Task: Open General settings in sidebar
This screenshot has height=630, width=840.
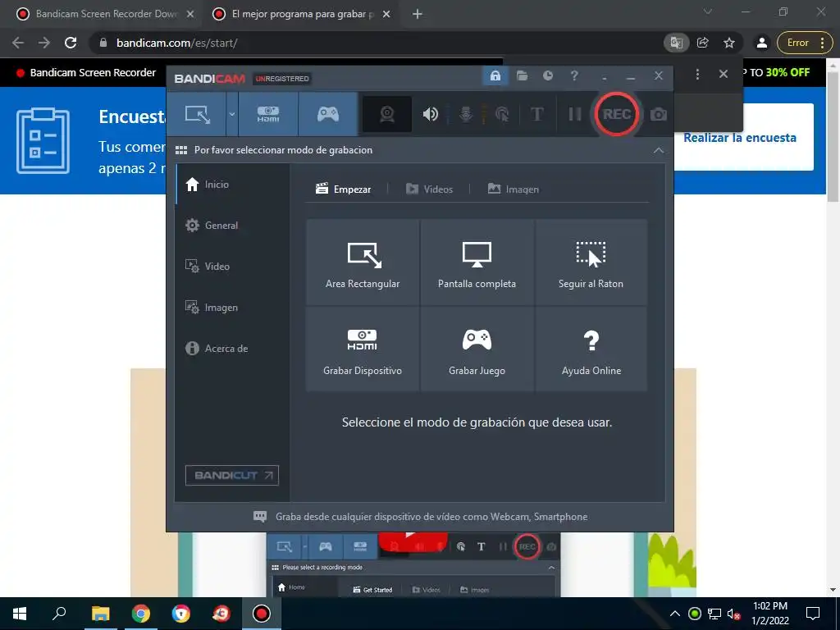Action: (232, 225)
